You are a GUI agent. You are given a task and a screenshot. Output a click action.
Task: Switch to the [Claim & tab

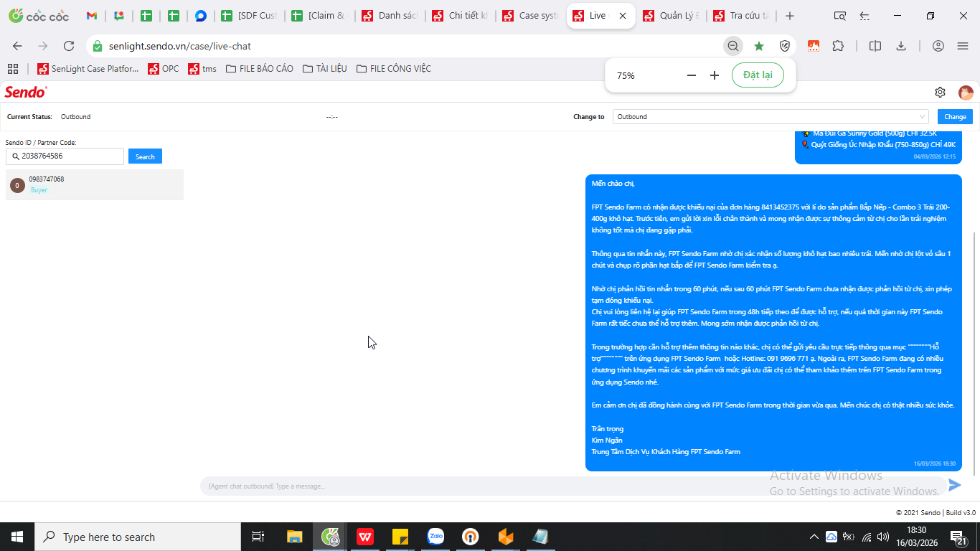[x=318, y=16]
